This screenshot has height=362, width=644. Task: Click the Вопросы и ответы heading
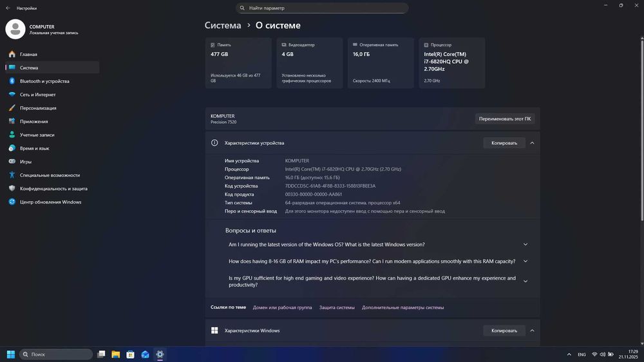click(x=251, y=231)
